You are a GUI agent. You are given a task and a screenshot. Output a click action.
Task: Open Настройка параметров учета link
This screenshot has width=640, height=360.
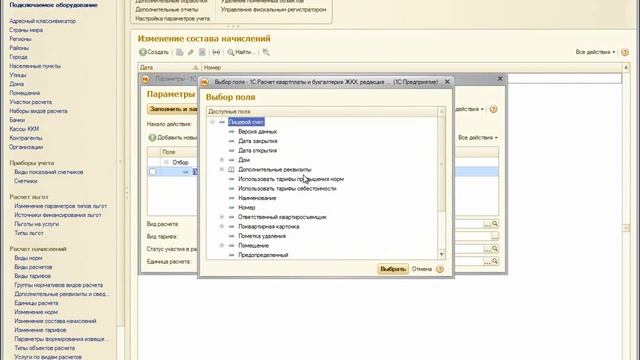point(172,19)
